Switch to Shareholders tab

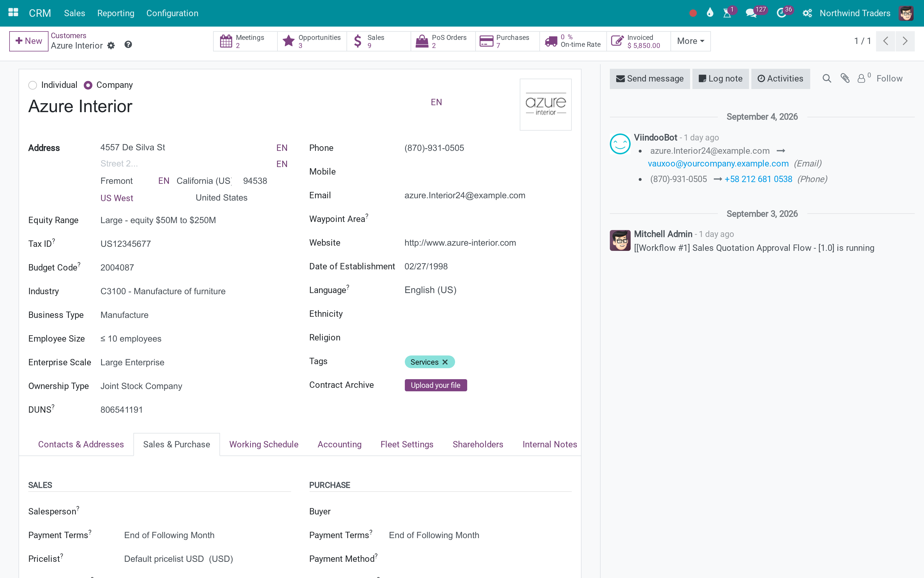(x=478, y=444)
